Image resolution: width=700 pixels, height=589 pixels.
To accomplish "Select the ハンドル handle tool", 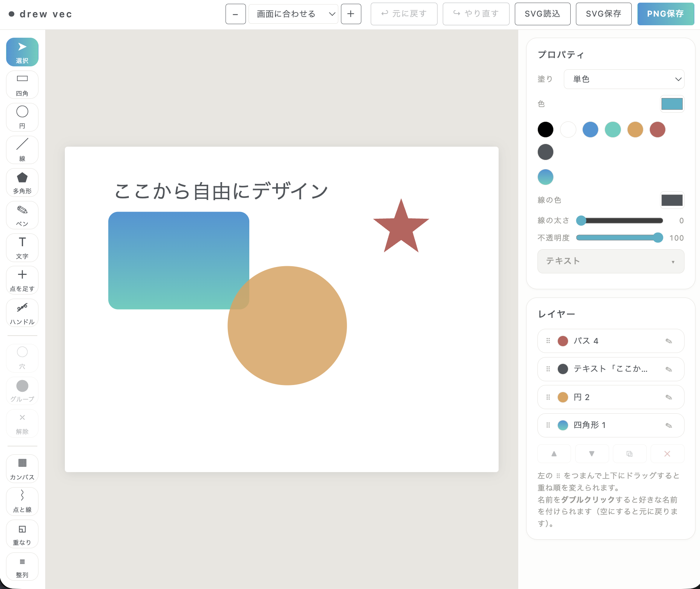I will click(22, 313).
